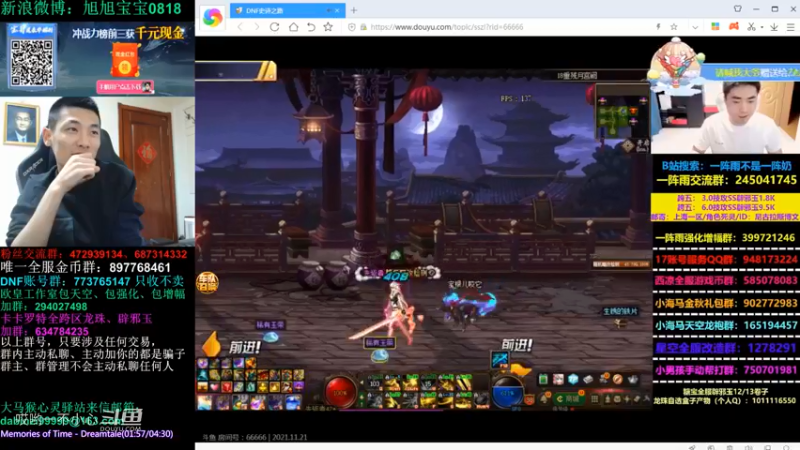This screenshot has width=800, height=450.
Task: Reload the page with the refresh icon
Action: click(274, 27)
